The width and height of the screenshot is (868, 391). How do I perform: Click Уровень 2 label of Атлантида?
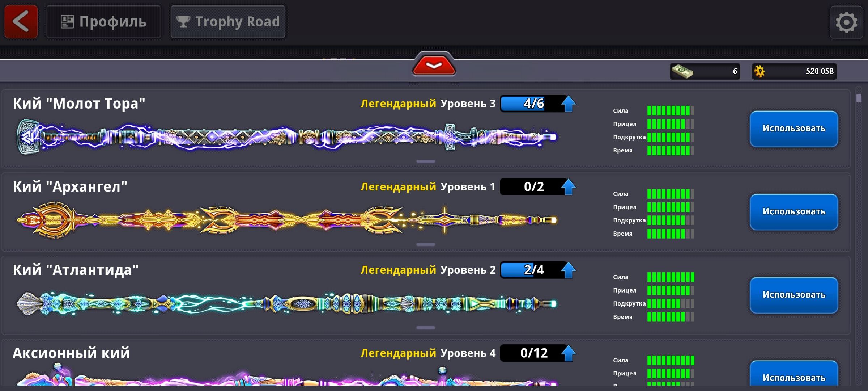click(x=468, y=270)
